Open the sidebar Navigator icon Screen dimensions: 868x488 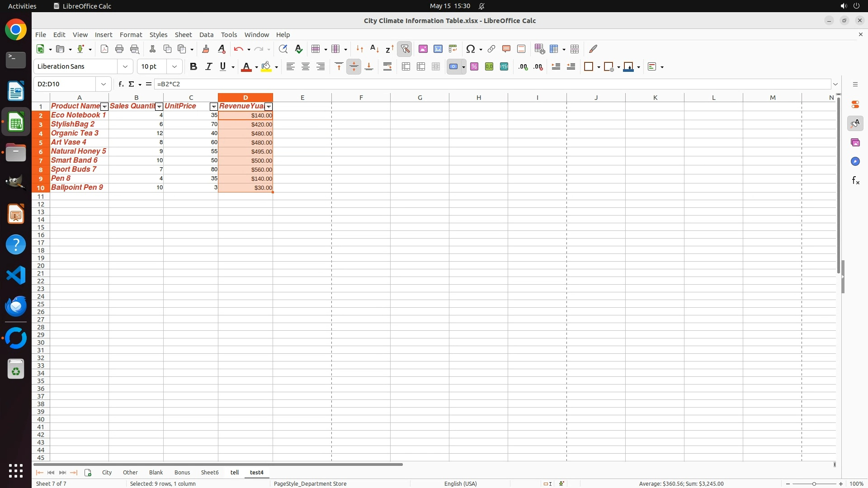(x=855, y=161)
